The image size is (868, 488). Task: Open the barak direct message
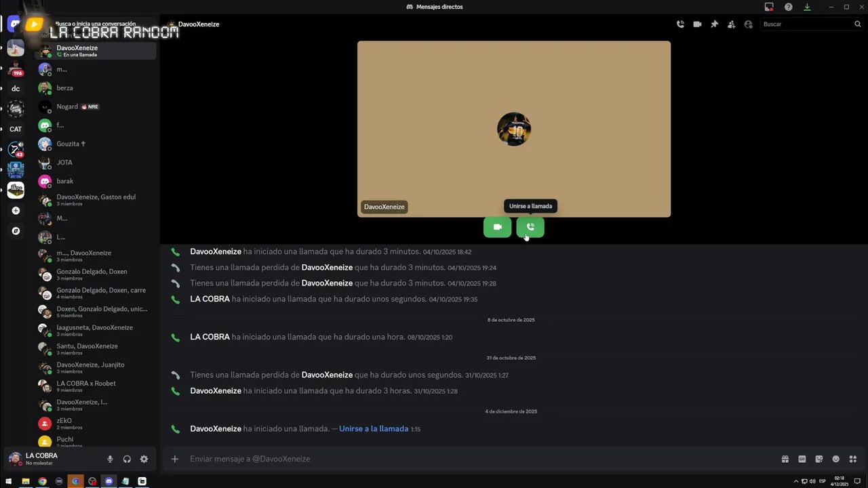tap(96, 181)
